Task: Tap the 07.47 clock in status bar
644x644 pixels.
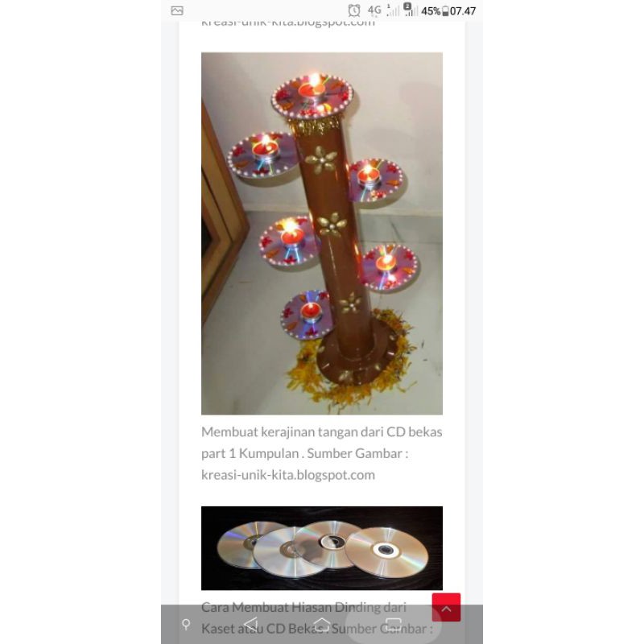Action: tap(463, 11)
